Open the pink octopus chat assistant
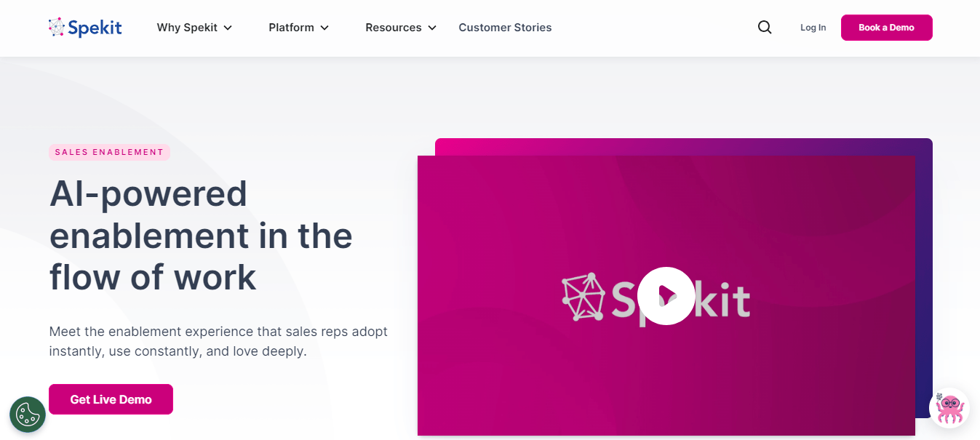Screen dimensions: 980x440 (949, 408)
